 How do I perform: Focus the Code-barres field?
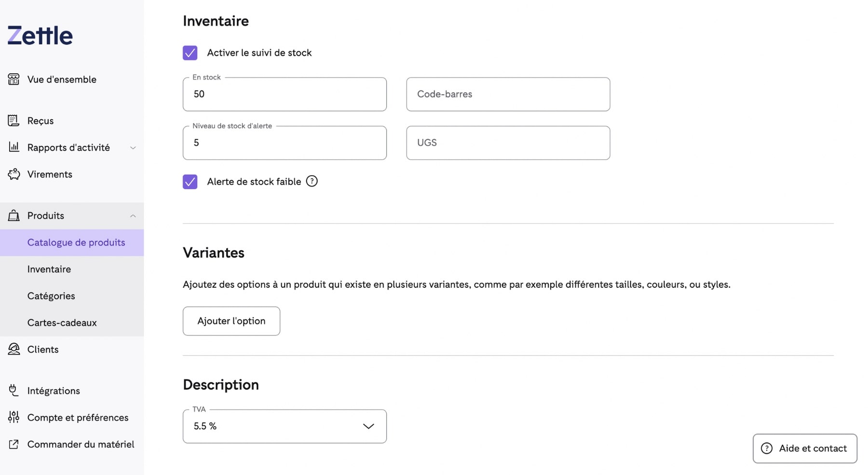(508, 94)
